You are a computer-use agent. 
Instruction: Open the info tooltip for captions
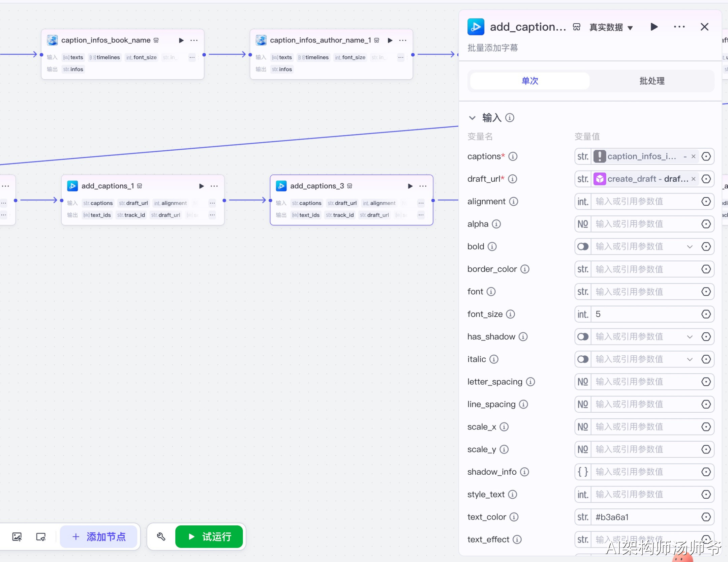coord(513,156)
